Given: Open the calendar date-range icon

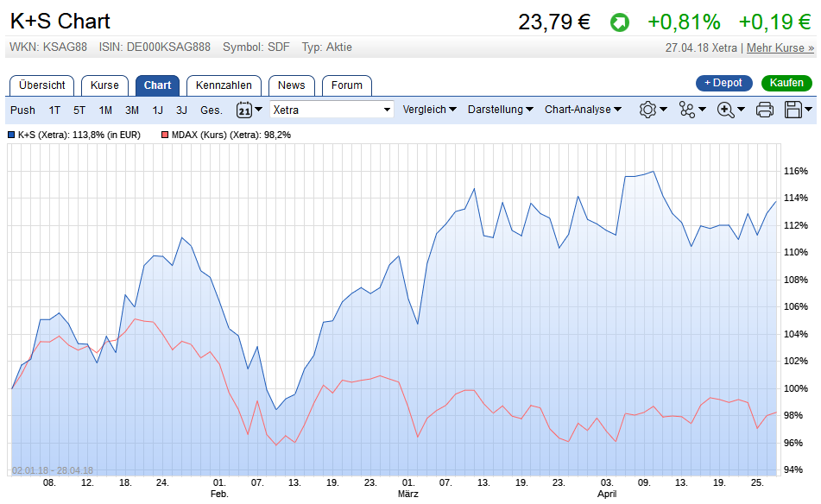Looking at the screenshot, I should tap(244, 110).
